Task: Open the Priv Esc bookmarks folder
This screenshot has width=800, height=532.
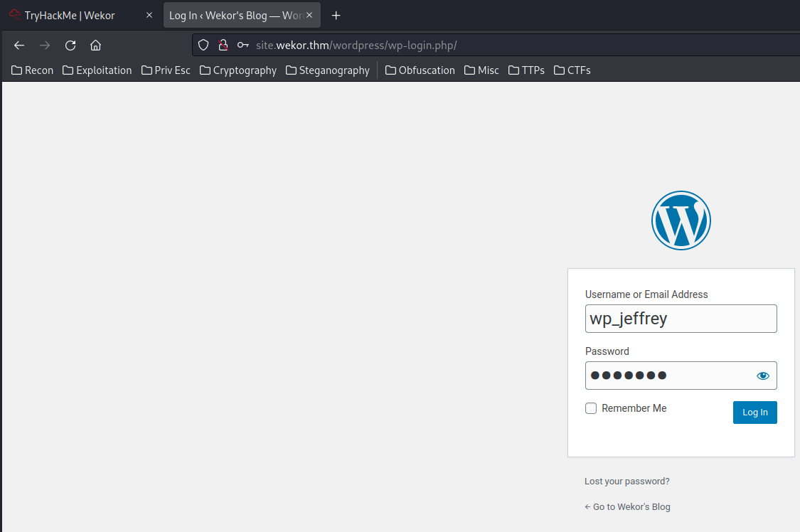Action: click(x=166, y=70)
